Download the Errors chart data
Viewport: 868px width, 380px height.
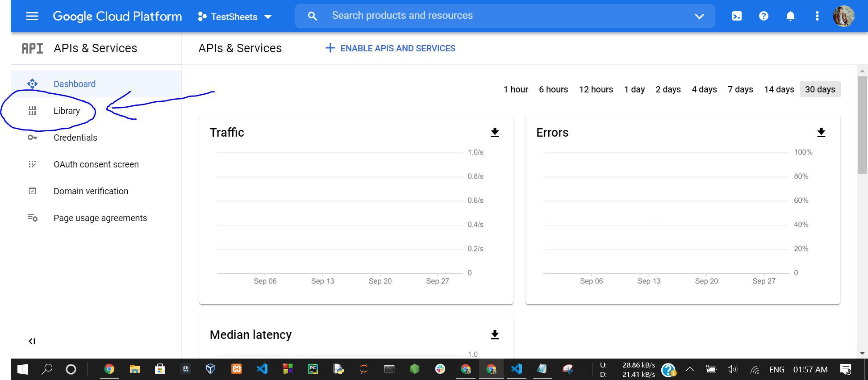point(821,133)
